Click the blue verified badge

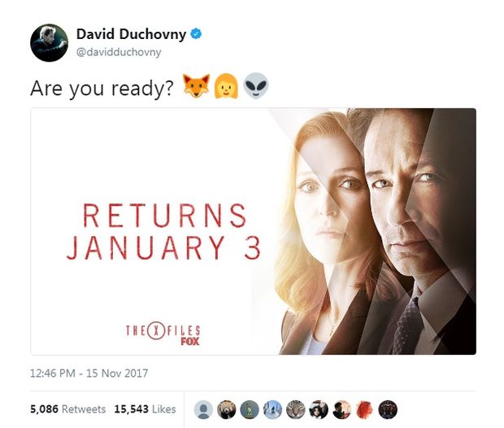196,34
